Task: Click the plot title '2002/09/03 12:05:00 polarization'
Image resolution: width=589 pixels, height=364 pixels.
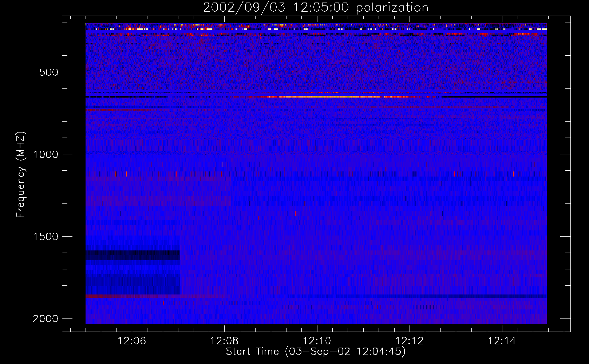Action: [x=316, y=8]
